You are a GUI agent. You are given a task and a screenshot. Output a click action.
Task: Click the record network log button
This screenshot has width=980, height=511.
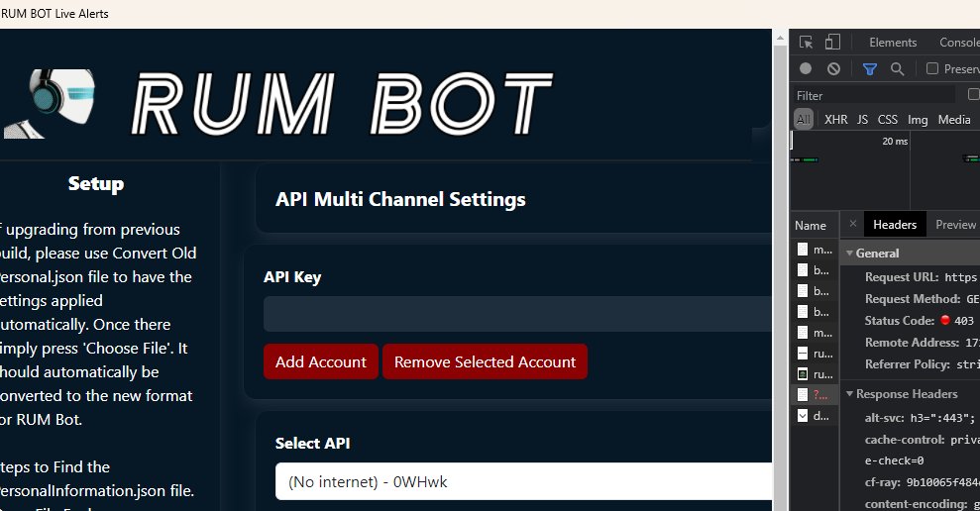[806, 68]
